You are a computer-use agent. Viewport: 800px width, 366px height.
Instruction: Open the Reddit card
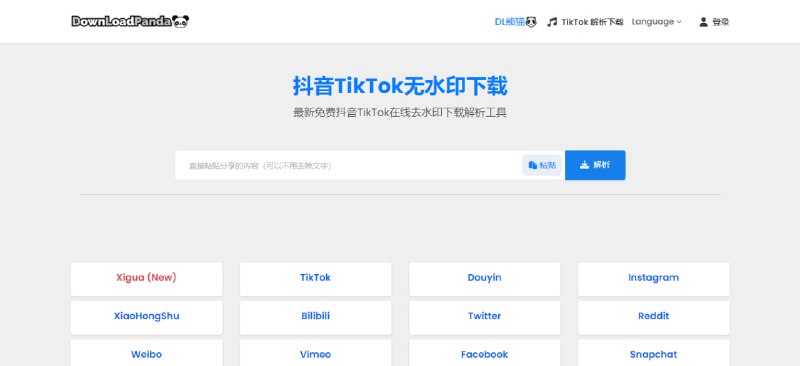654,317
